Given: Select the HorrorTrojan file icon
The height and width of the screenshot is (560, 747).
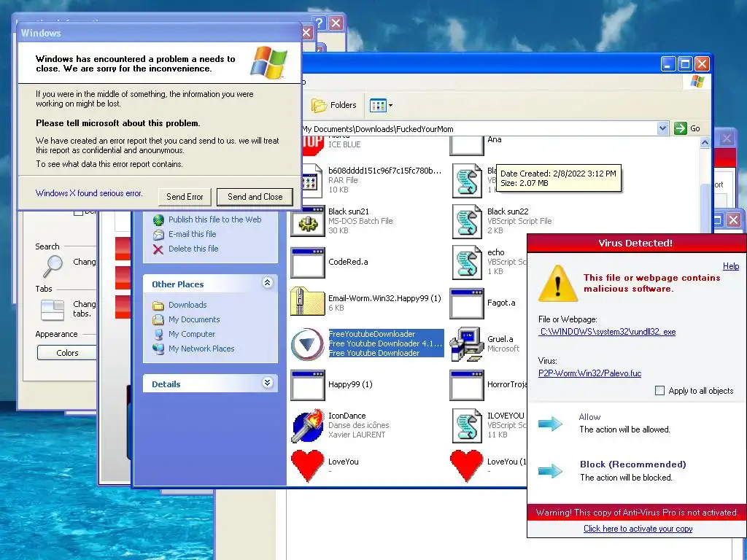Looking at the screenshot, I should [467, 385].
